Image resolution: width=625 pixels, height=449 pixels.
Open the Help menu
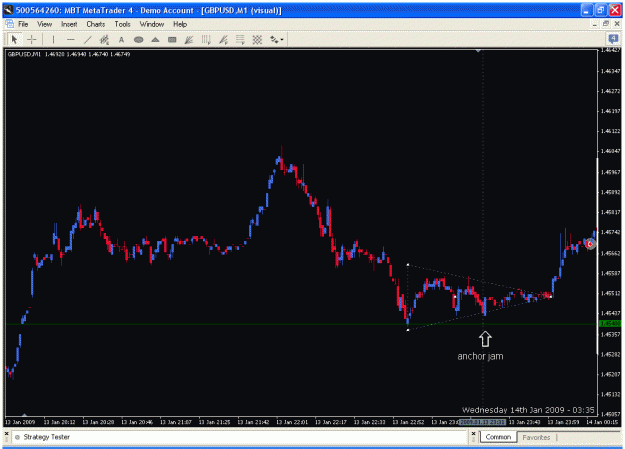pos(180,24)
